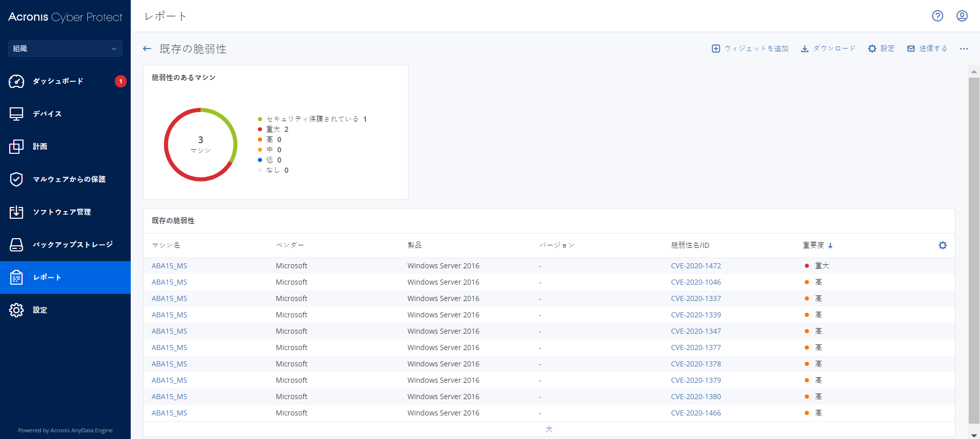Screen dimensions: 980x439
Task: Open the user account icon
Action: click(x=962, y=16)
